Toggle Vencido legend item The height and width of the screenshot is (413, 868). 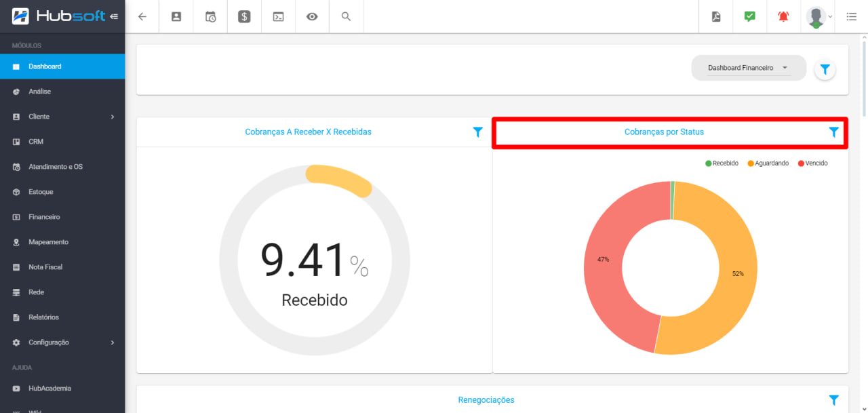click(x=813, y=163)
